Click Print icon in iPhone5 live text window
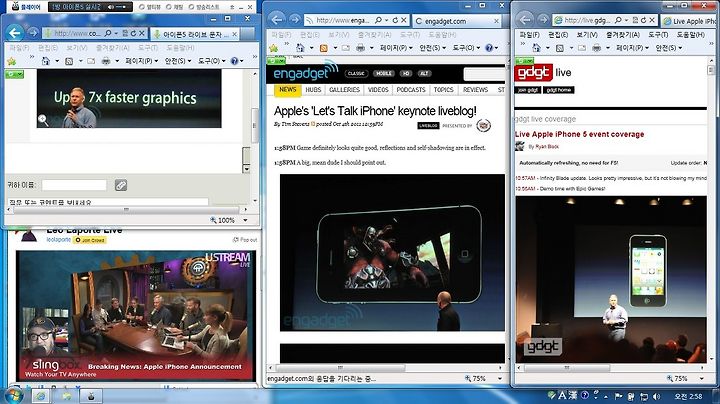Image resolution: width=720 pixels, height=404 pixels. pos(106,61)
